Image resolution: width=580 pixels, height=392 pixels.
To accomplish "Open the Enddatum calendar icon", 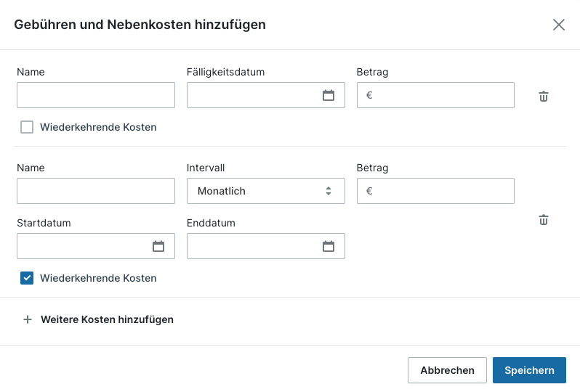I will tap(329, 246).
